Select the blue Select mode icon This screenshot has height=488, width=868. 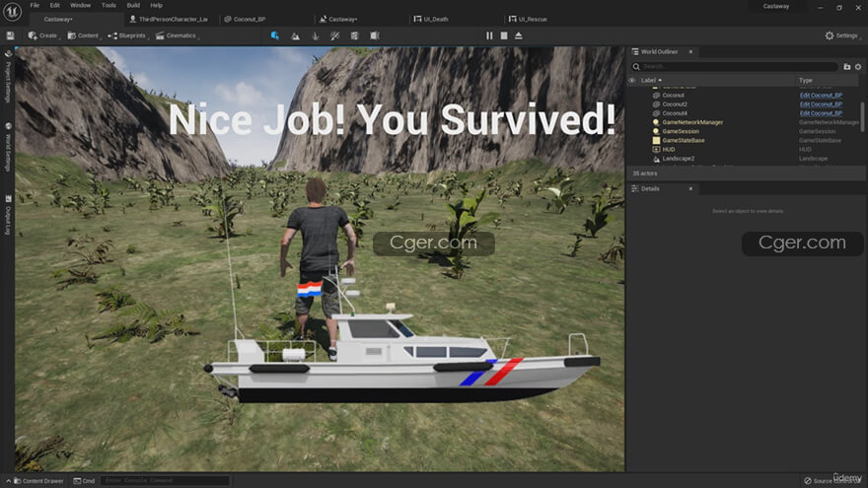point(274,35)
